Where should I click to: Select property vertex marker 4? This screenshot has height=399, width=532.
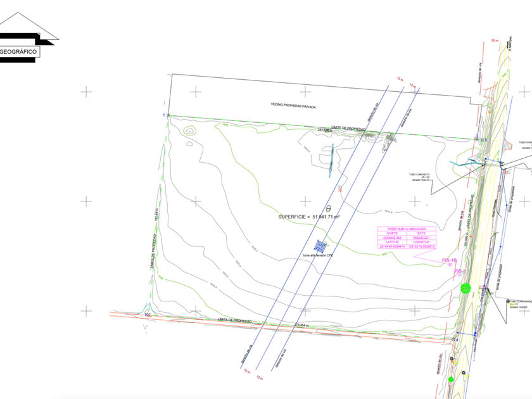[455, 339]
